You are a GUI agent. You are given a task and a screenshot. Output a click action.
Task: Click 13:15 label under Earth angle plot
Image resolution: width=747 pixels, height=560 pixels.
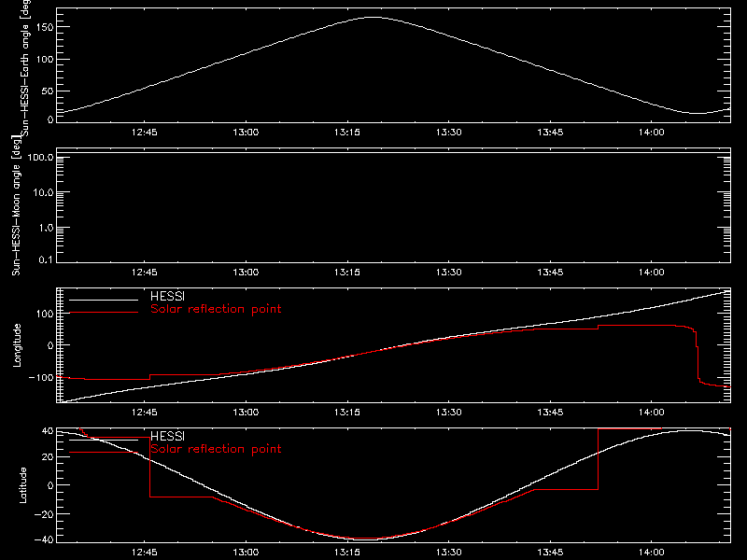pyautogui.click(x=347, y=133)
